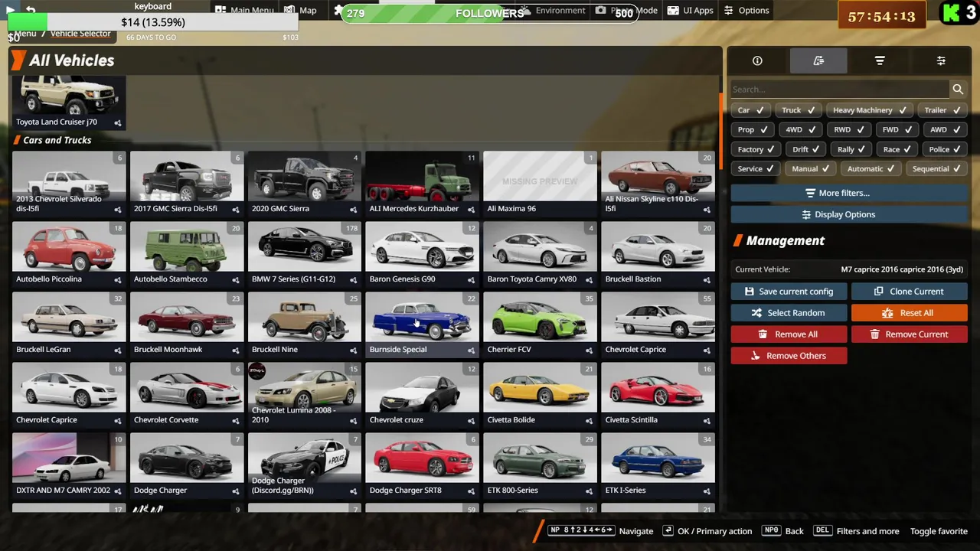Toggle the Sequential transmission filter
This screenshot has width=980, height=551.
point(937,169)
